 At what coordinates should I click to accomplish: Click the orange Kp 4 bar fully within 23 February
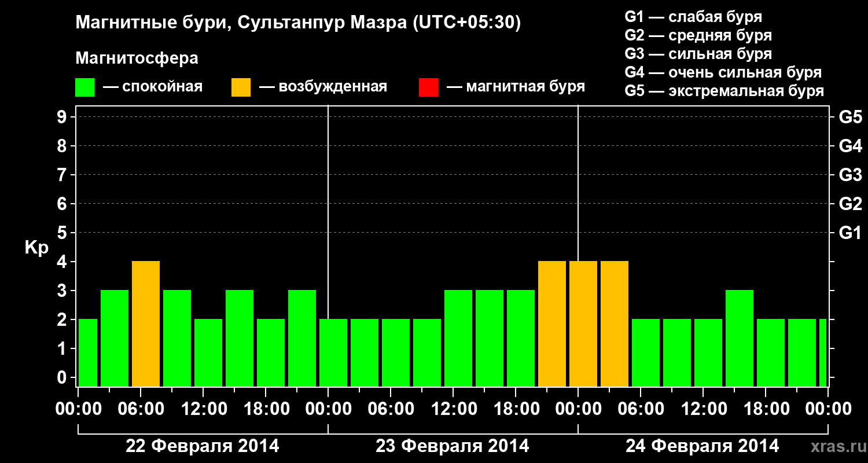552,324
